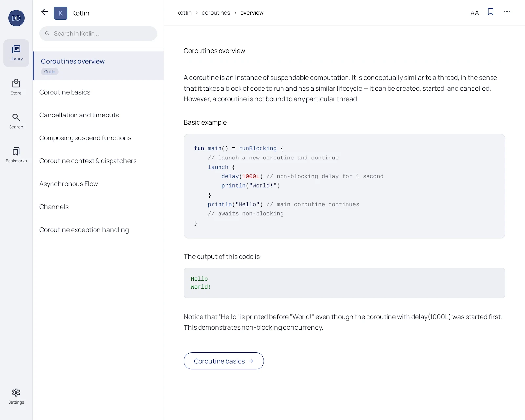
Task: Open Cancellation and timeouts topic
Action: 98,115
